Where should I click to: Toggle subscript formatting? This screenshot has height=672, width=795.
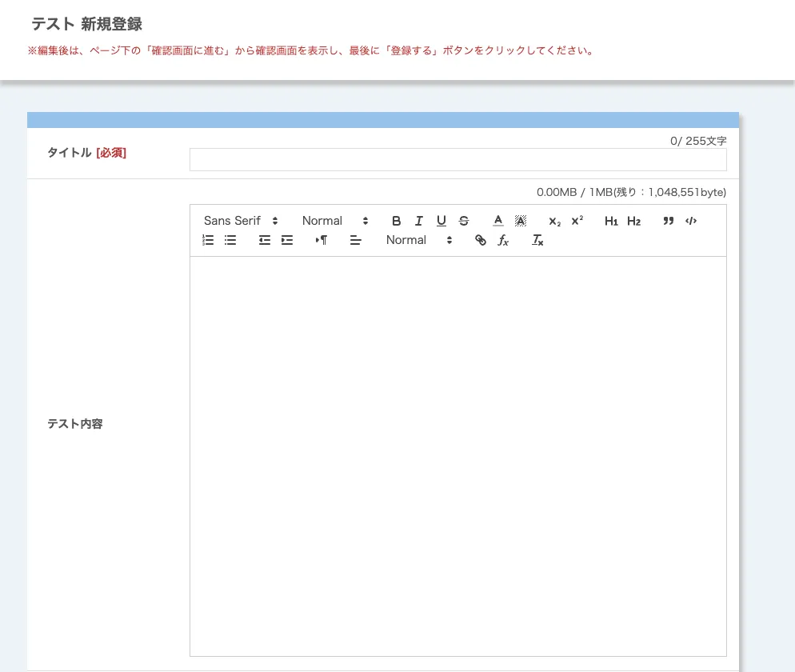[x=554, y=221]
